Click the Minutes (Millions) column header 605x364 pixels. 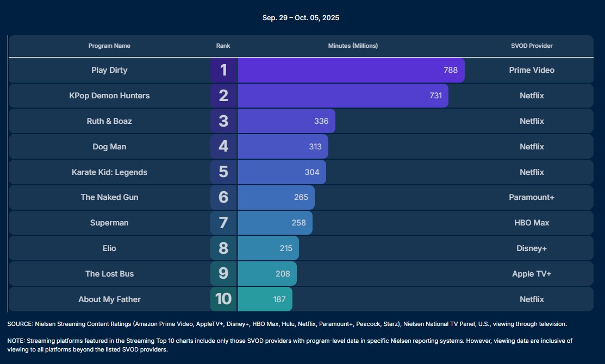click(x=353, y=46)
